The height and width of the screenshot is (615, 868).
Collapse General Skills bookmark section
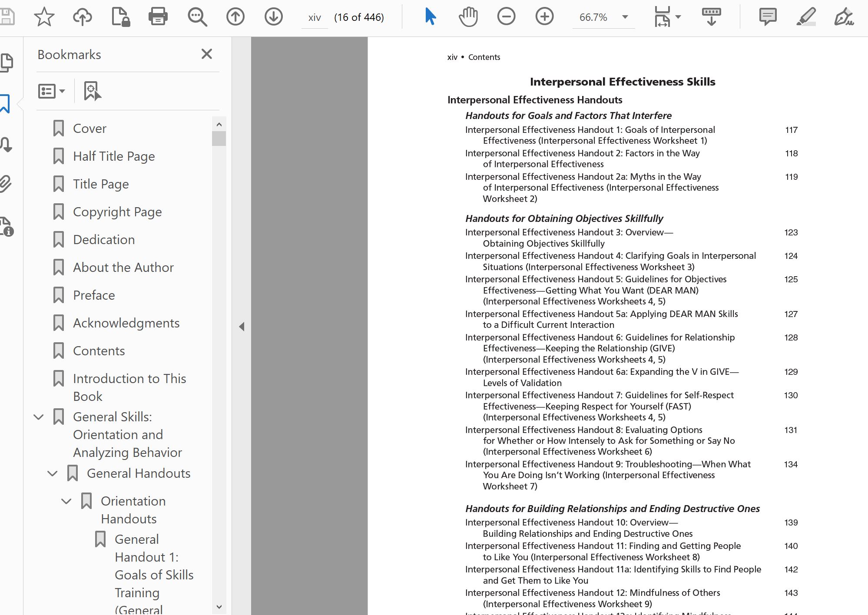39,417
